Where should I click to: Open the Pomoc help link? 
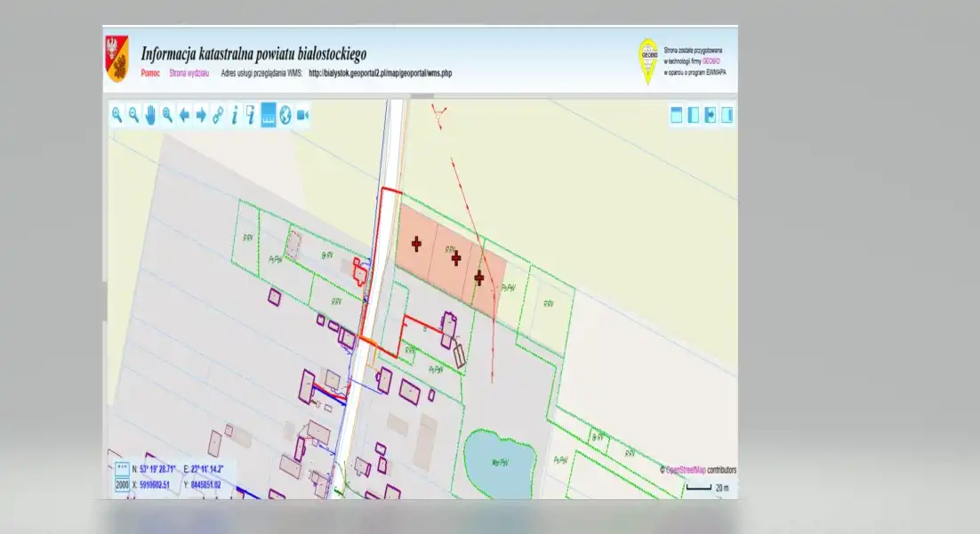click(150, 73)
